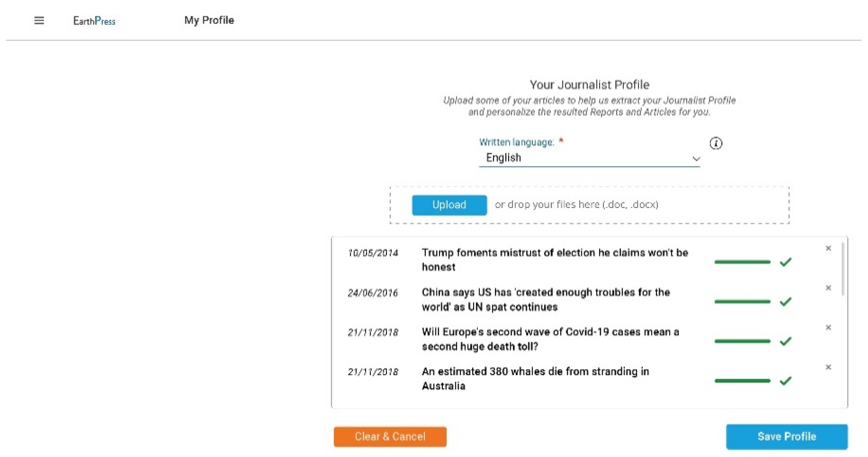
Task: Click the file drop zone text
Action: tap(576, 205)
